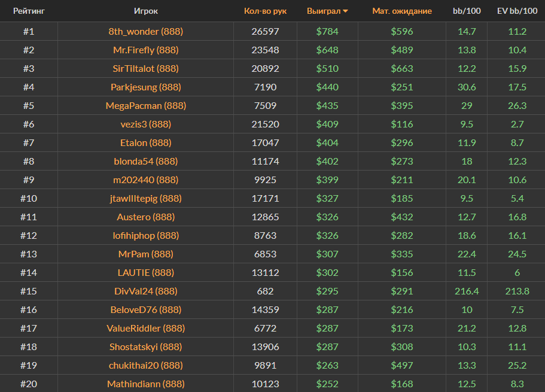The height and width of the screenshot is (392, 545).
Task: Sort by Выиграл column header text
Action: coord(323,11)
